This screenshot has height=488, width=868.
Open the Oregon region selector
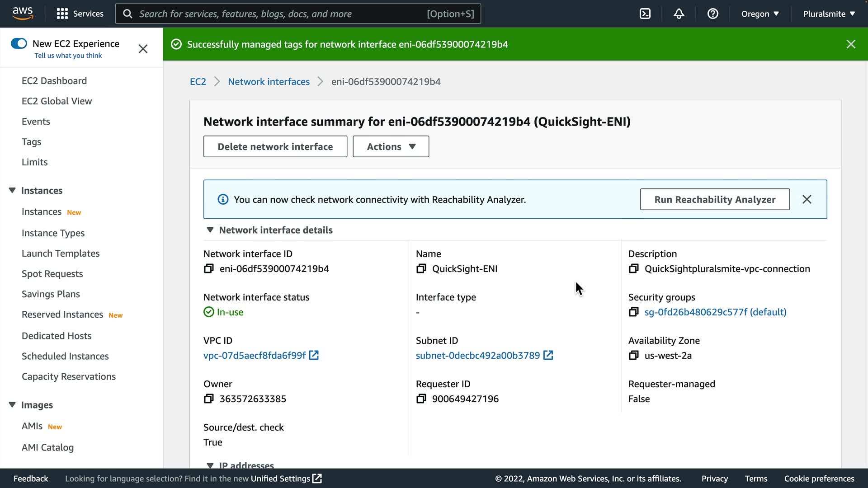tap(760, 14)
